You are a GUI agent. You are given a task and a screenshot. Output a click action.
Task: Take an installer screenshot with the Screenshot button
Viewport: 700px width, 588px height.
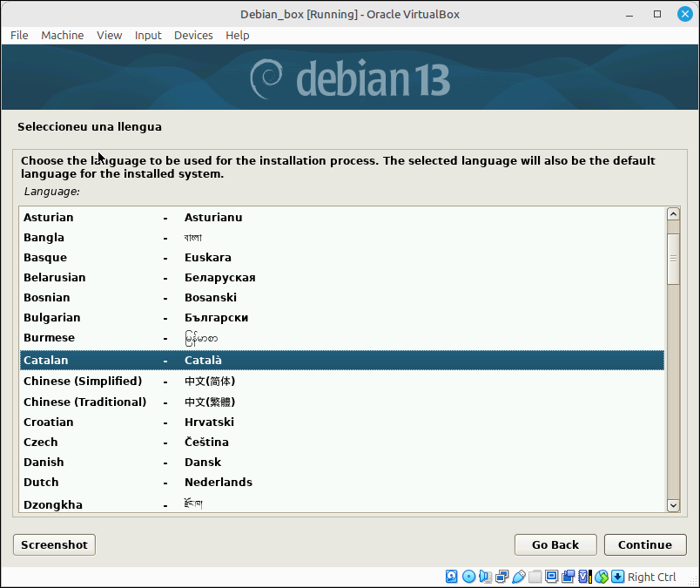tap(55, 544)
